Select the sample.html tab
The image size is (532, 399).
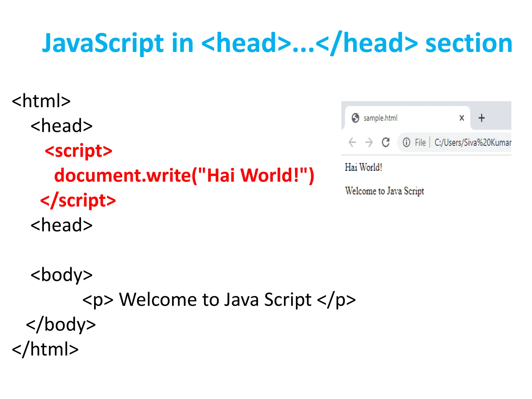[408, 118]
